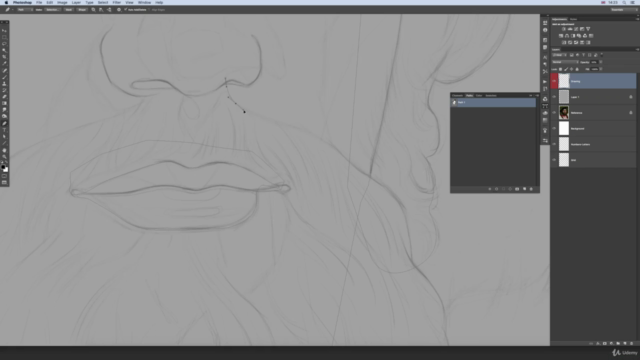Screen dimensions: 640x360
Task: Select the Hand tool
Action: [x=4, y=150]
